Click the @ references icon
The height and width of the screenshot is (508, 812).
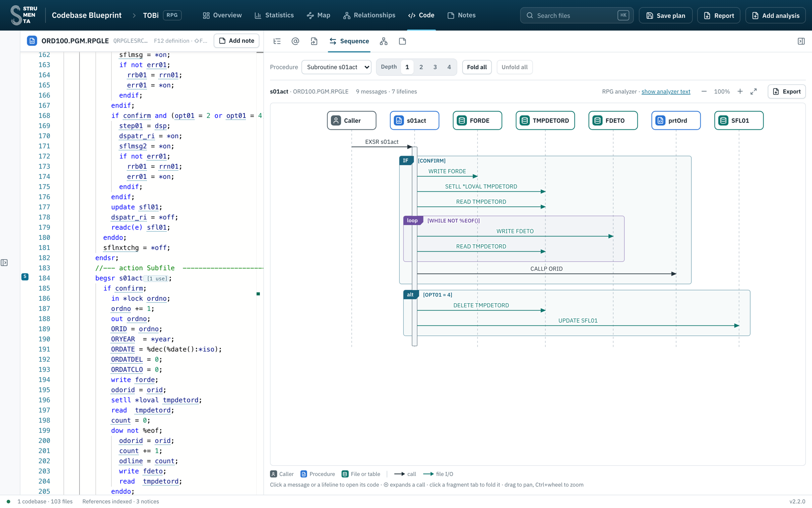(x=295, y=41)
